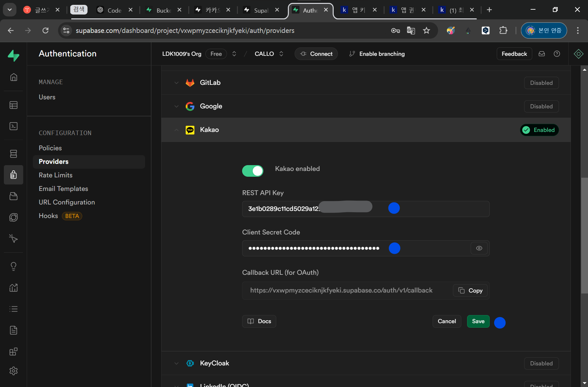Open the Advisors lightbulb icon
This screenshot has width=588, height=387.
[x=14, y=266]
